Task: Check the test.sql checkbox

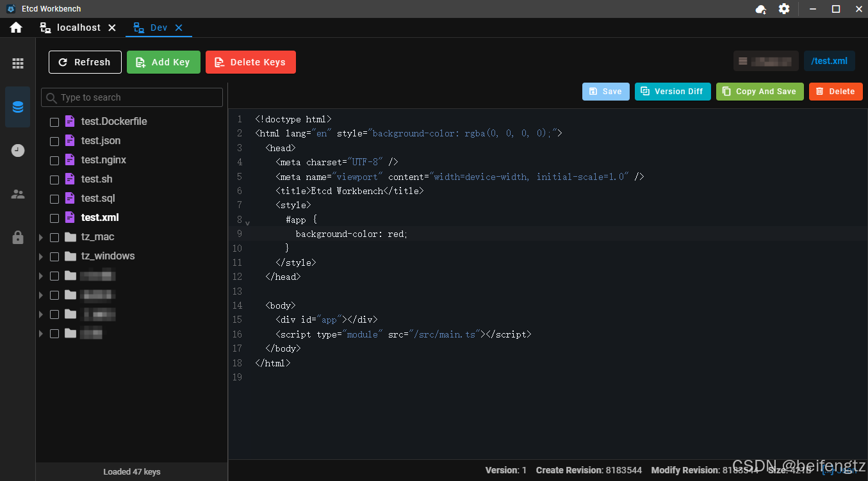Action: 54,199
